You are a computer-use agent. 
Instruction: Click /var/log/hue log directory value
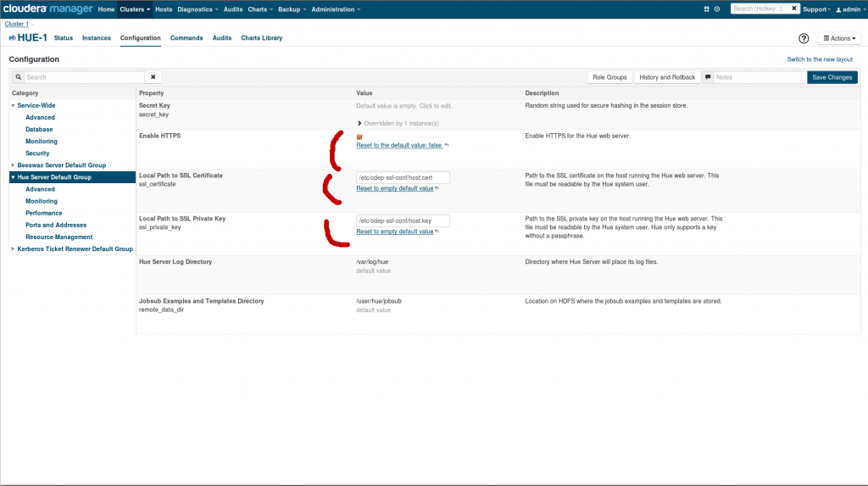[x=372, y=261]
